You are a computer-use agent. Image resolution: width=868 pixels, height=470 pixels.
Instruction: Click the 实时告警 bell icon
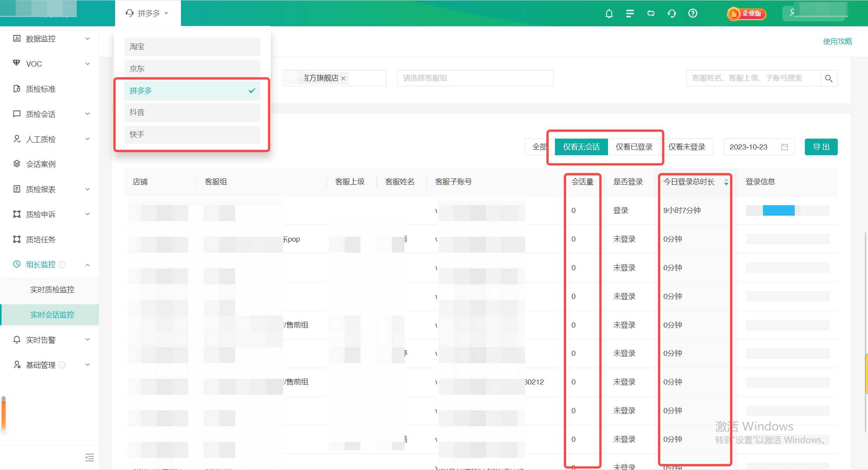tap(17, 340)
